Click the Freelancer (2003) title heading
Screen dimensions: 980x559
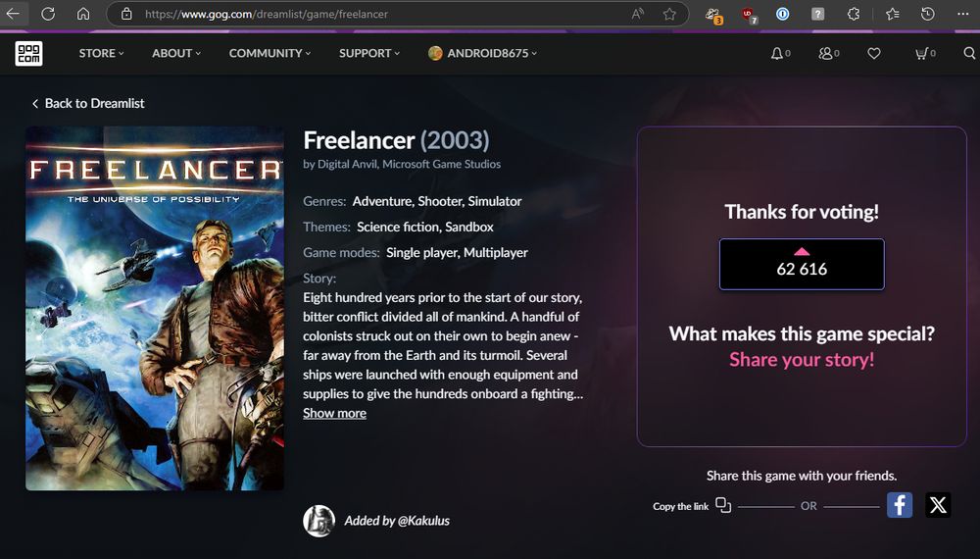click(x=396, y=140)
